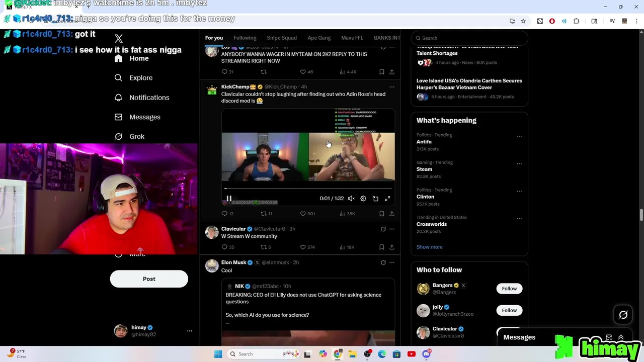The height and width of the screenshot is (362, 644).
Task: Follow the Bangers account
Action: (509, 289)
